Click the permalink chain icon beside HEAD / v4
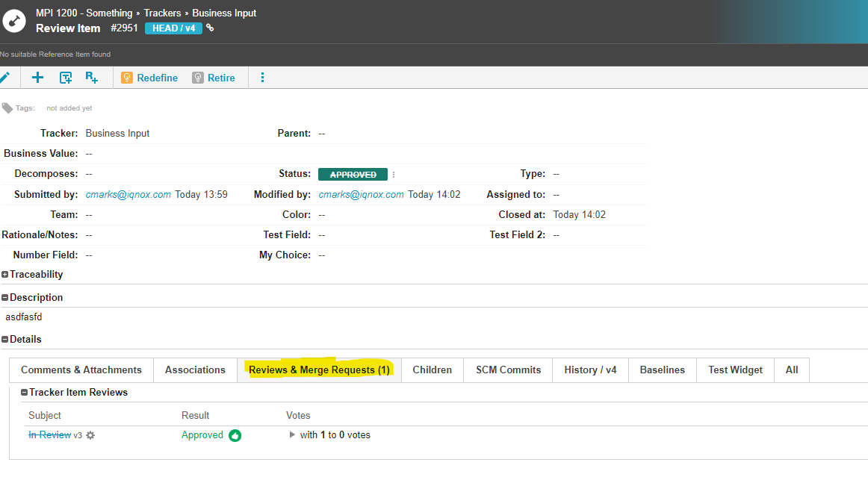Screen dimensions: 868x486 pyautogui.click(x=210, y=28)
